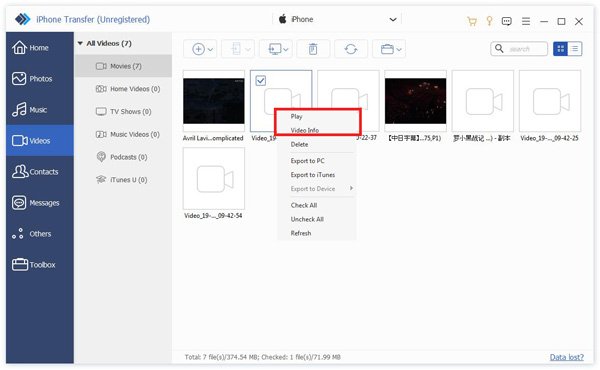Click the refresh toolbar icon

click(x=351, y=49)
